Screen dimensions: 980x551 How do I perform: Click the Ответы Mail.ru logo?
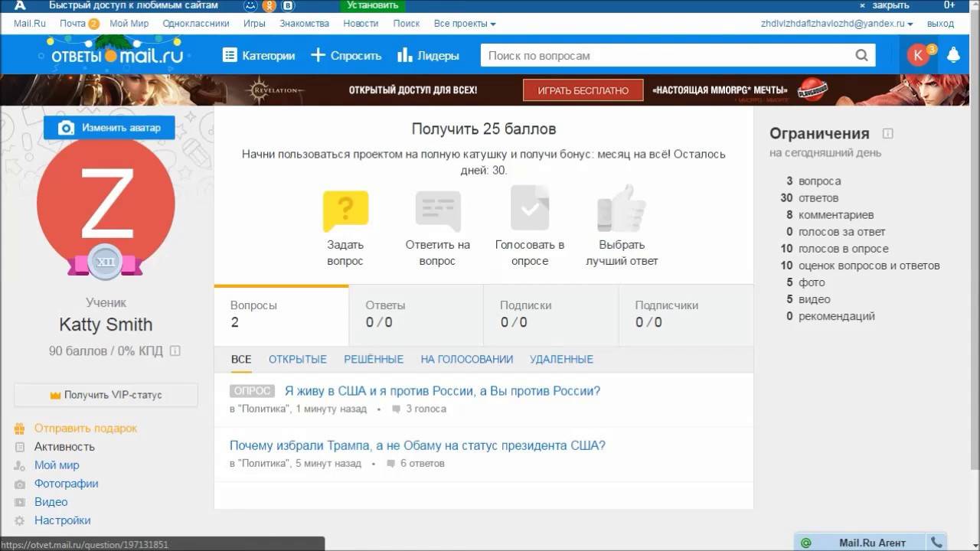(x=117, y=55)
